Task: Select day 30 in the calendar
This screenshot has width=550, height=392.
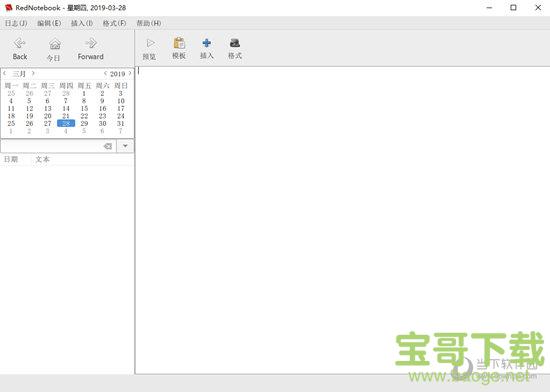Action: (102, 123)
